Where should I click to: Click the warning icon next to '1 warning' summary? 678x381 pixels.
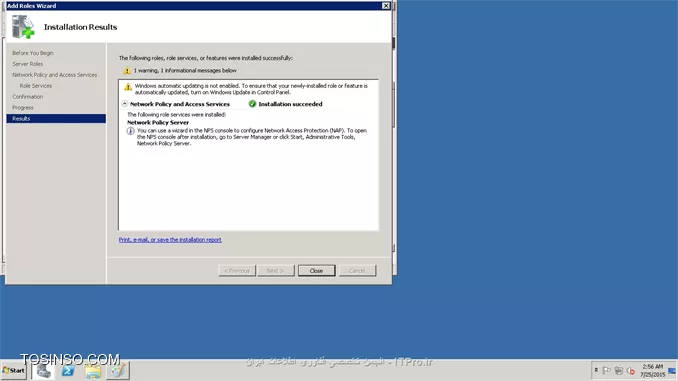pyautogui.click(x=127, y=70)
